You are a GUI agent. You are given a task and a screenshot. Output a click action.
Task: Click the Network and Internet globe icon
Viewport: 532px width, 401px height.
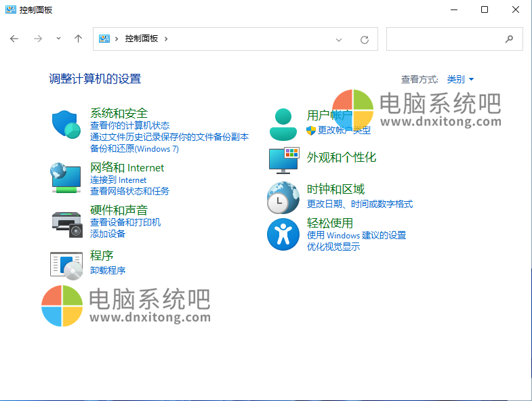pyautogui.click(x=66, y=177)
